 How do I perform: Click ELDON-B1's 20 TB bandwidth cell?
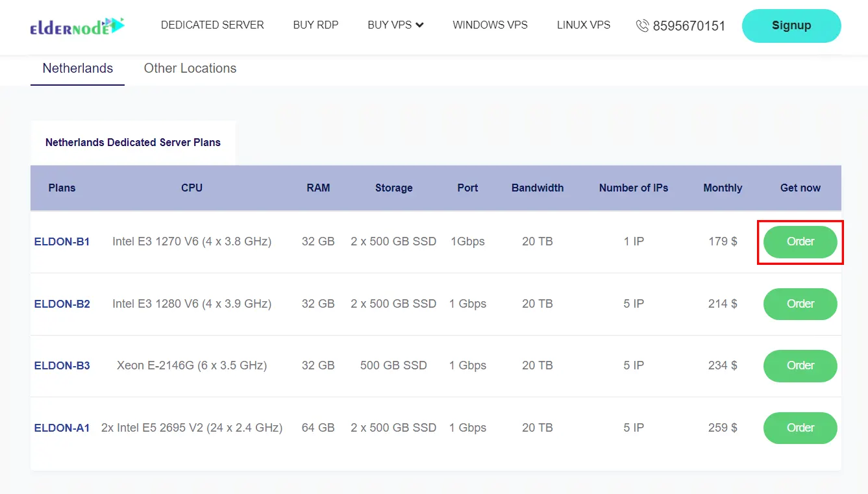[538, 241]
